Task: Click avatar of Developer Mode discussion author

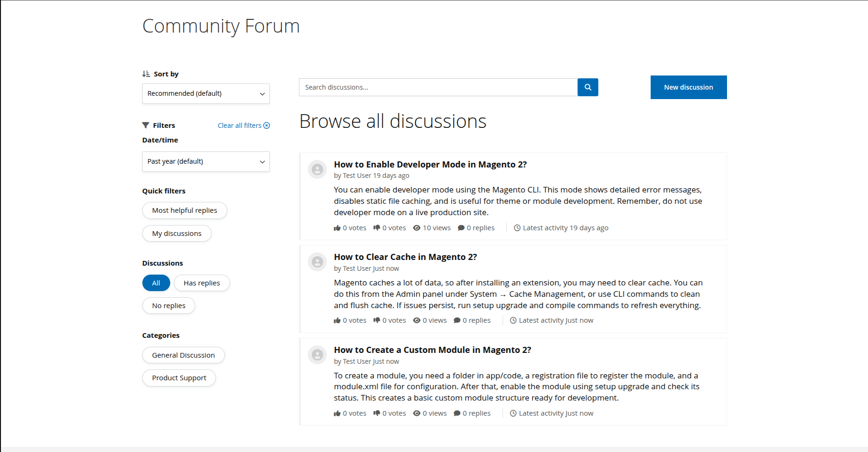Action: [x=317, y=169]
